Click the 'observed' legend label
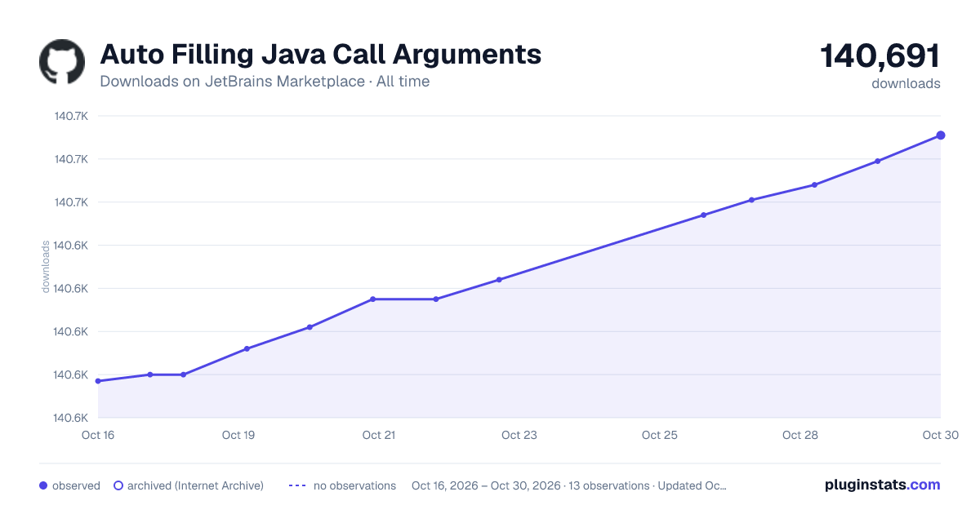Image resolution: width=980 pixels, height=514 pixels. 76,485
